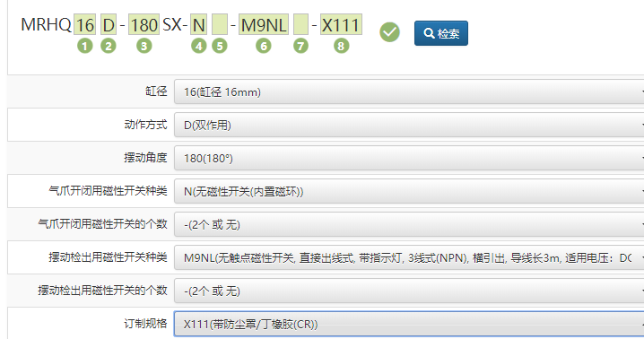Select the X111 segment in model code
Screen dimensions: 644x339
tap(341, 25)
